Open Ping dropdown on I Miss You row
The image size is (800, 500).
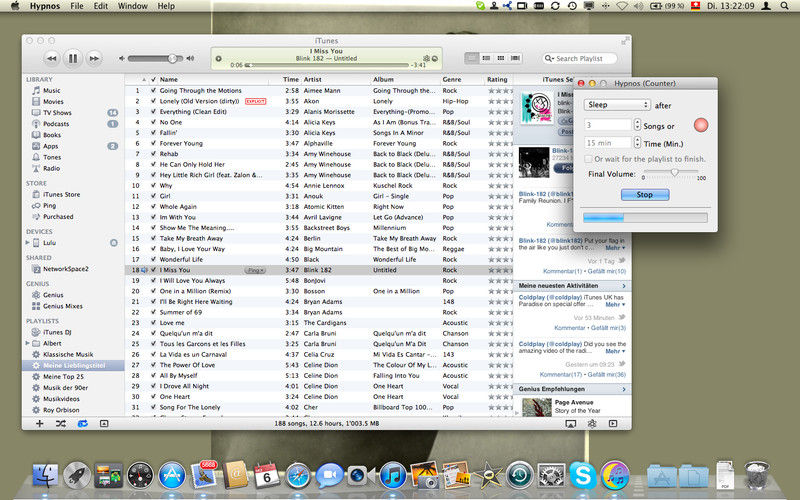coord(255,270)
